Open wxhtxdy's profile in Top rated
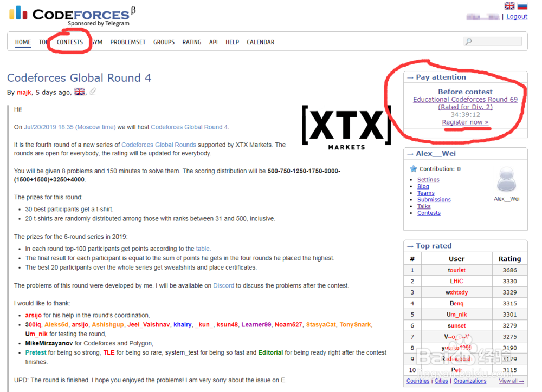The height and width of the screenshot is (392, 542). tap(456, 292)
